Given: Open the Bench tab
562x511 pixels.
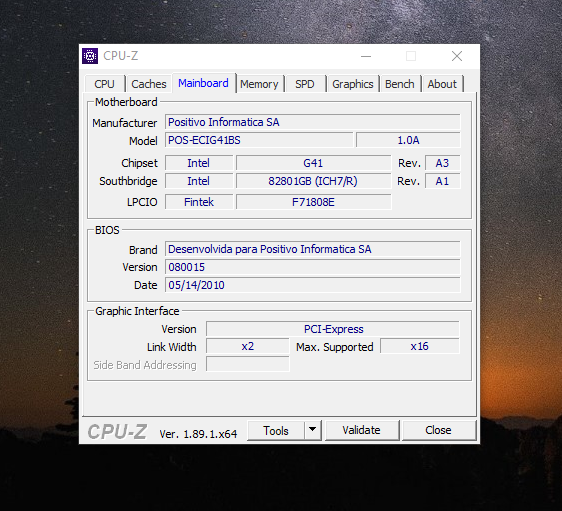Looking at the screenshot, I should tap(400, 84).
